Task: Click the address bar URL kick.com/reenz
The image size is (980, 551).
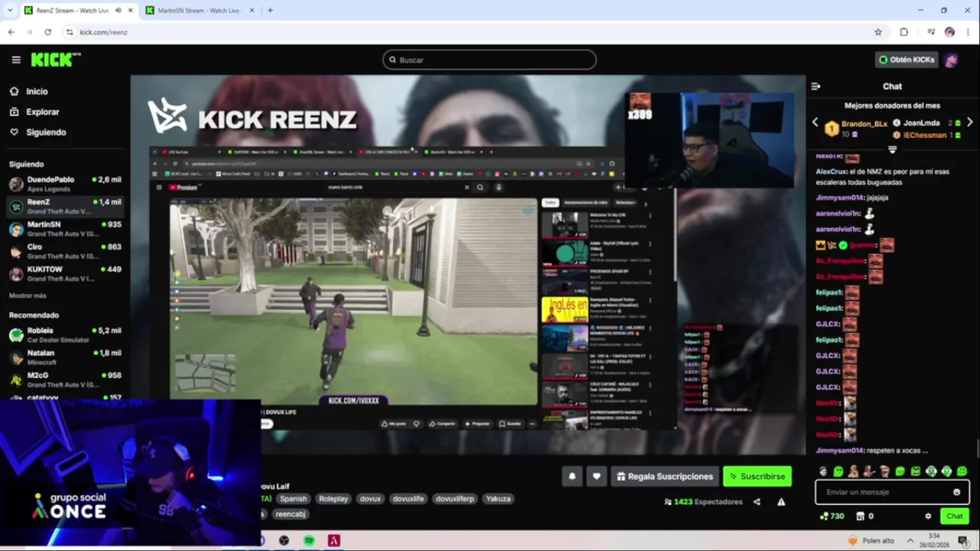Action: [x=103, y=32]
